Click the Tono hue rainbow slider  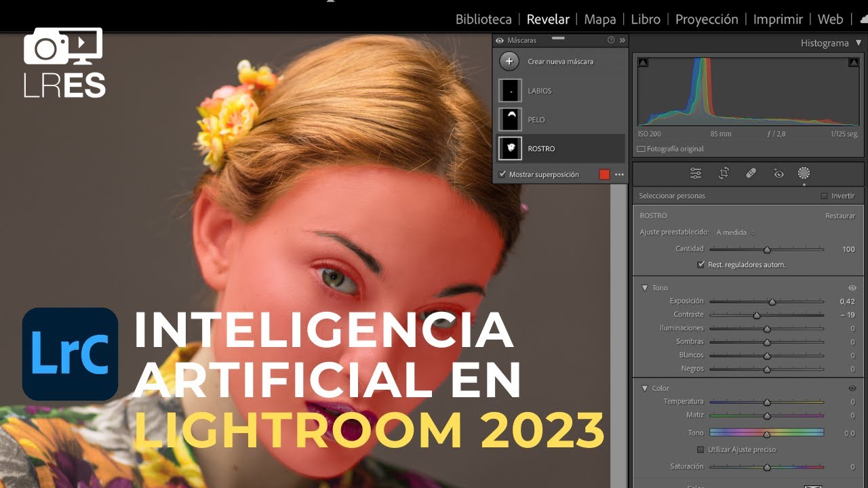point(767,433)
